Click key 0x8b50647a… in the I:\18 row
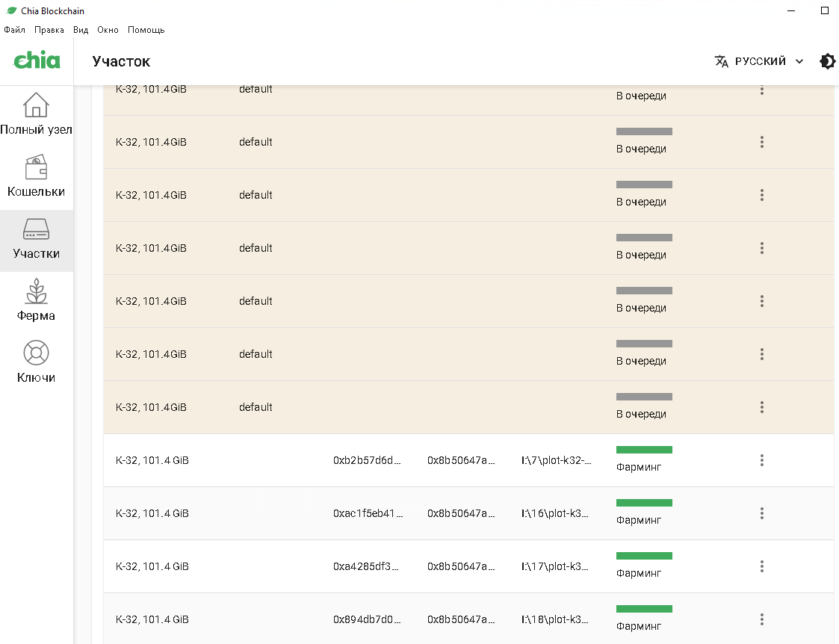Image resolution: width=839 pixels, height=644 pixels. (x=461, y=619)
